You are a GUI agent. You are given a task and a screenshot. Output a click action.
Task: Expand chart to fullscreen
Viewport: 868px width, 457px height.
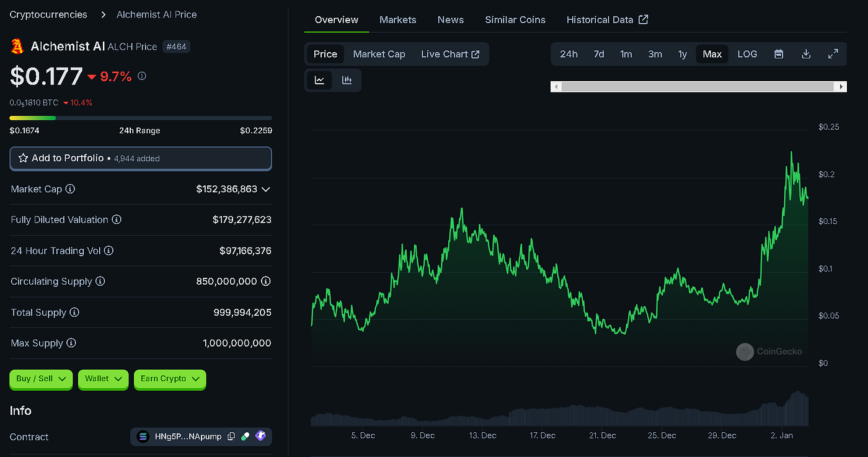[833, 54]
